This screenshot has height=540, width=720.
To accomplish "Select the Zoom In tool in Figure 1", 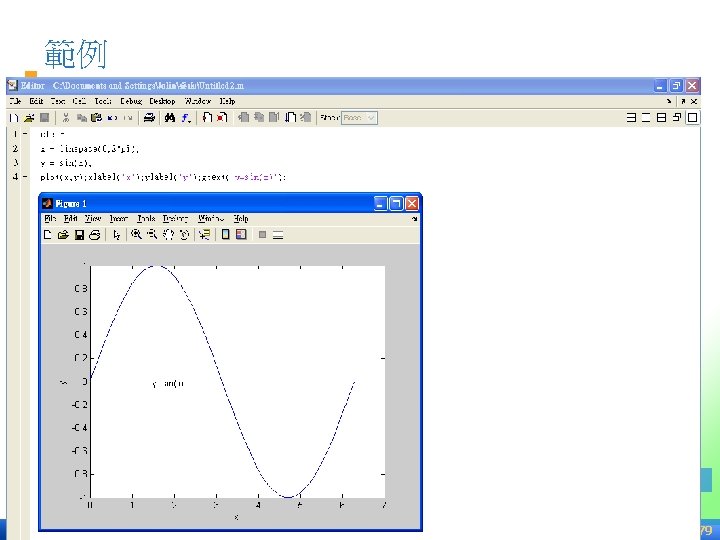I will pyautogui.click(x=136, y=235).
